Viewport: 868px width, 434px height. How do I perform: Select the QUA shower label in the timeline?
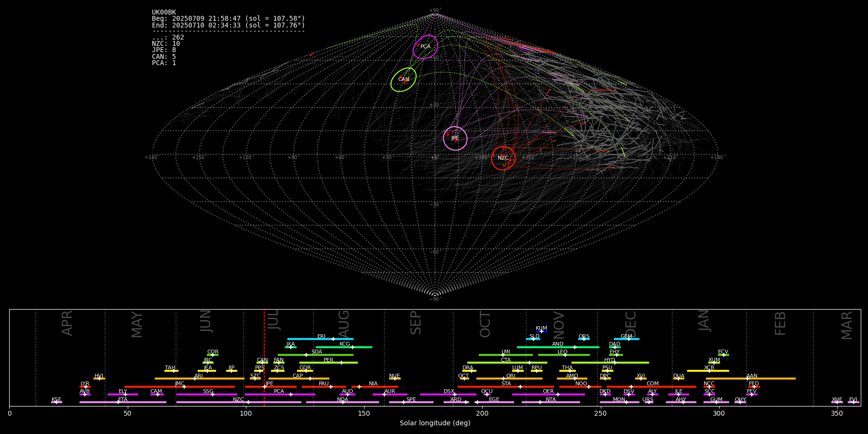(679, 376)
